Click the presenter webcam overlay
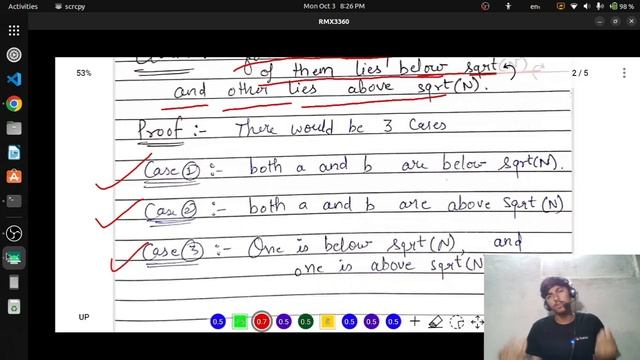 point(562,307)
